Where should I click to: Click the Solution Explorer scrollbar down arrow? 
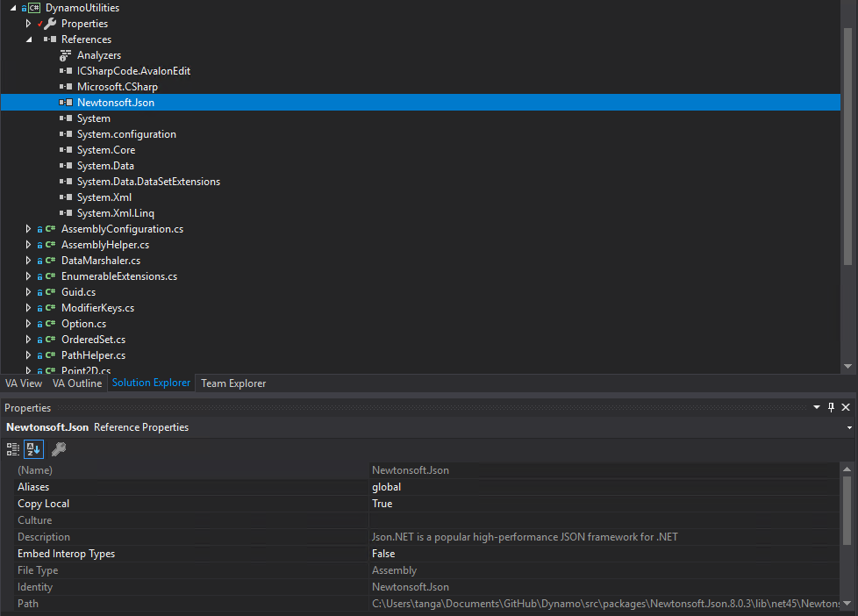coord(847,367)
